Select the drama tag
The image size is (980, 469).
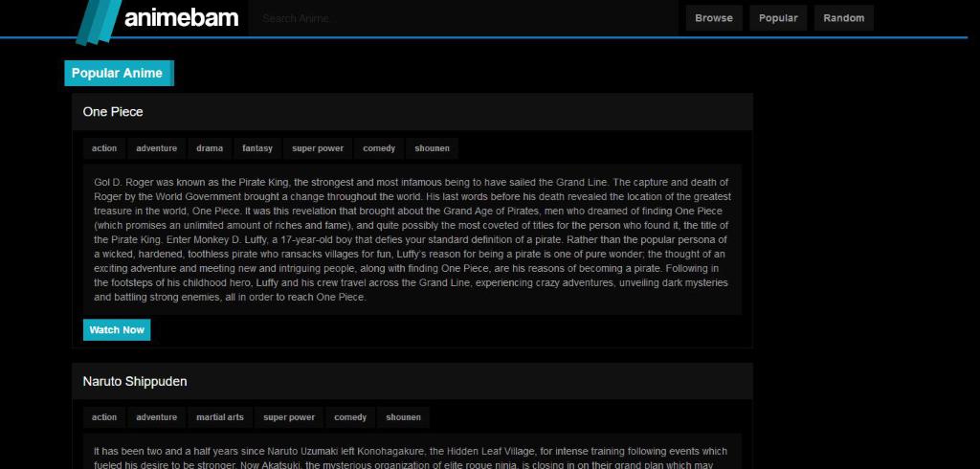(210, 148)
